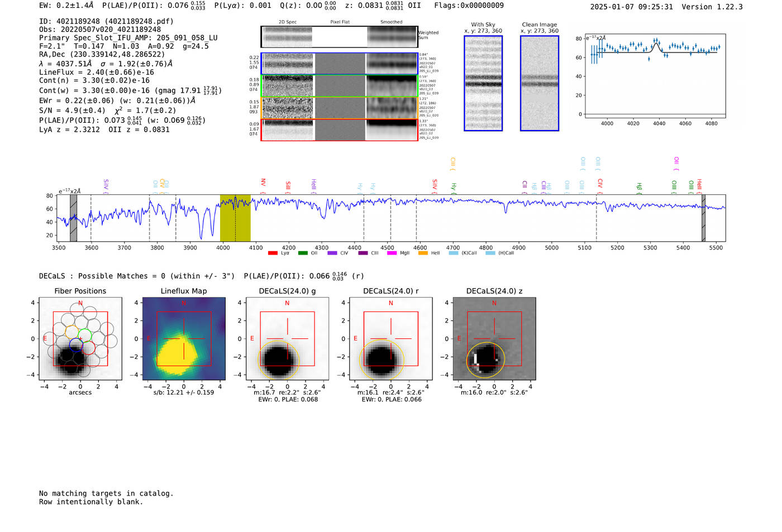
Task: Click the No matching targets in catalog text
Action: 106,493
